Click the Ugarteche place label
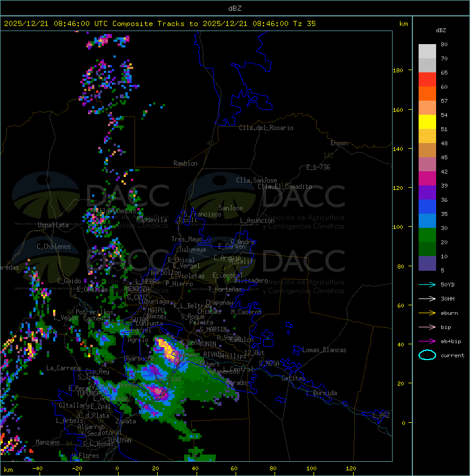 140,358
